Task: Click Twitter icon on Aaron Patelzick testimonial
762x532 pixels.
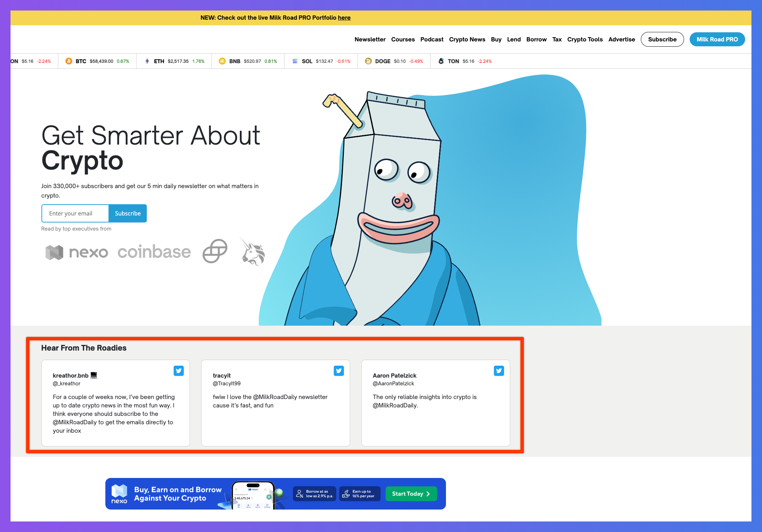Action: (x=499, y=371)
